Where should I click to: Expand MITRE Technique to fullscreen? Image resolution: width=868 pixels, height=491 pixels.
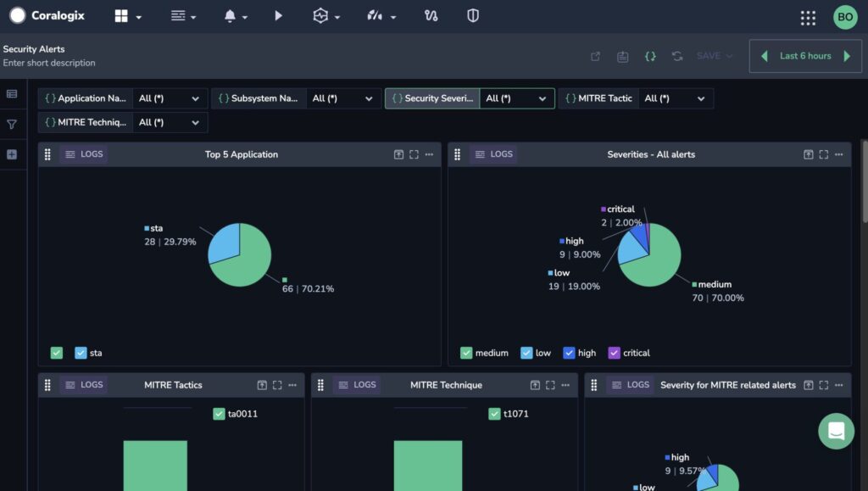point(550,385)
